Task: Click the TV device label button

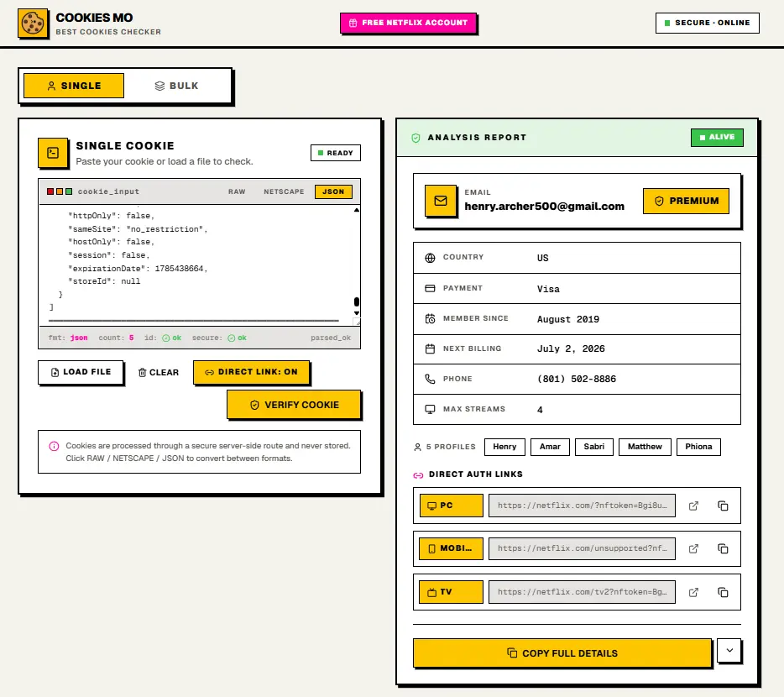Action: (451, 592)
